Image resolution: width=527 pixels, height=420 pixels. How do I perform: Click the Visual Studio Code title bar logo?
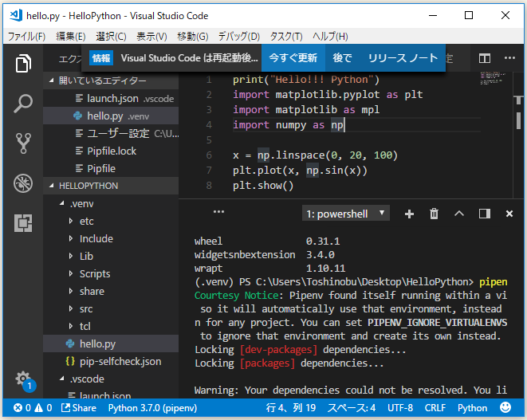(16, 15)
